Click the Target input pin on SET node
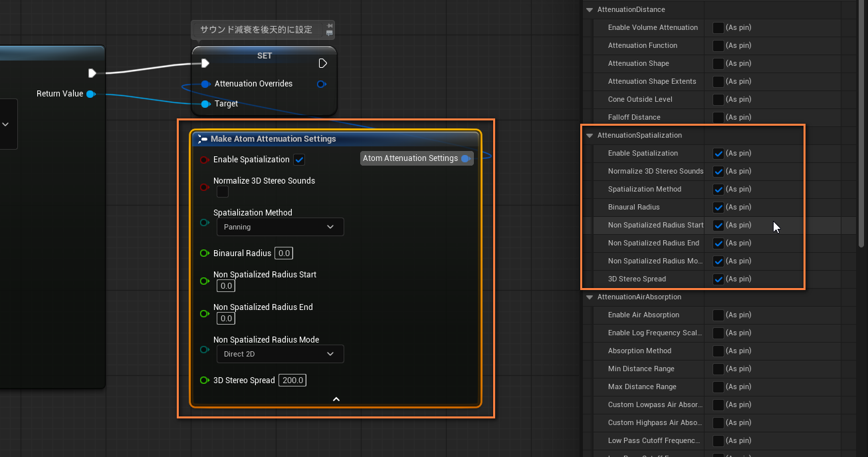Viewport: 868px width, 457px height. [x=205, y=104]
